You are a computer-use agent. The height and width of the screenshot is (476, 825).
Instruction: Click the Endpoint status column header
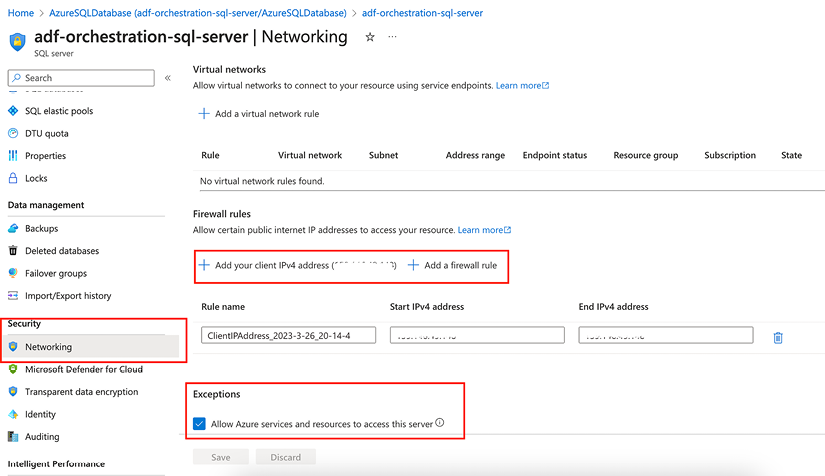tap(555, 155)
